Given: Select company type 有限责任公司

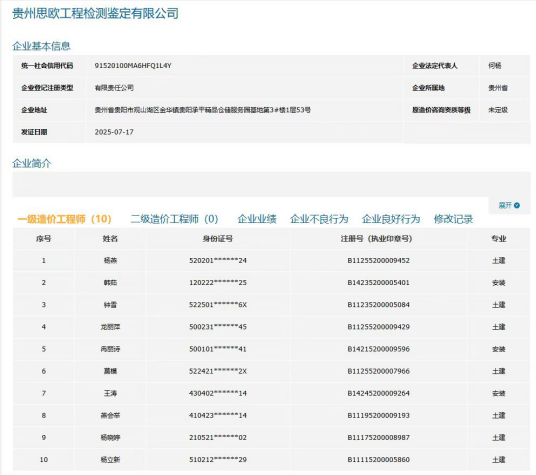Looking at the screenshot, I should [x=114, y=88].
